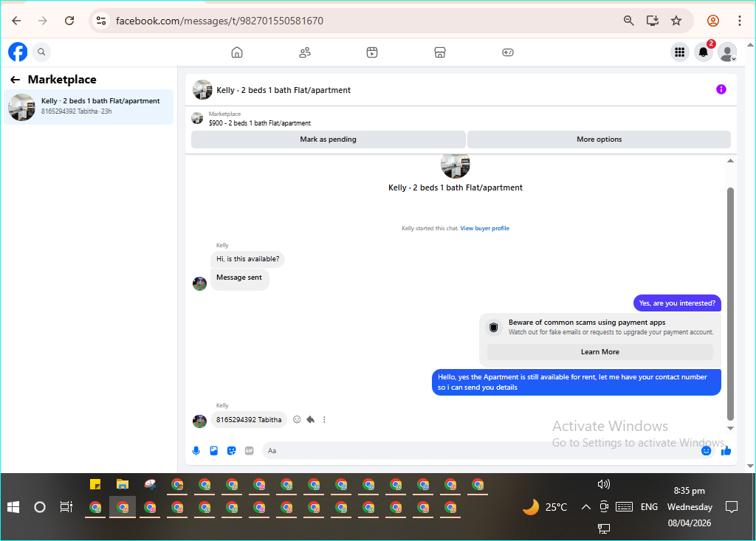Select Kelly conversation in the Marketplace list

[x=89, y=107]
